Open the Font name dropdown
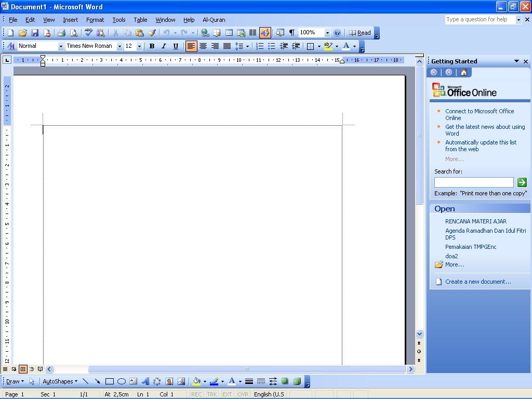 tap(119, 46)
